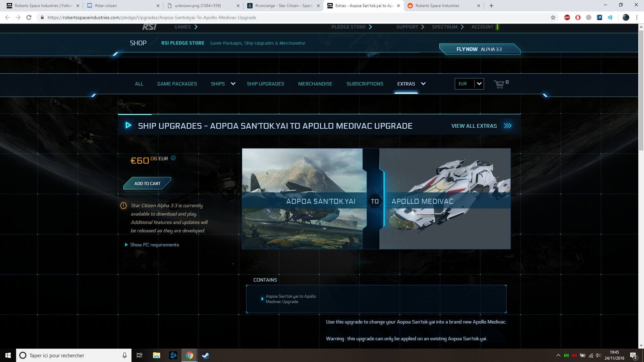The image size is (644, 362).
Task: Expand the EXTRAS dropdown arrow
Action: point(423,84)
